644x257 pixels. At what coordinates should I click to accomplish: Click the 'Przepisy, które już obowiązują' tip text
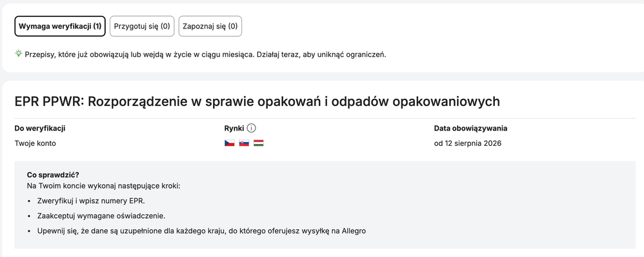(x=205, y=54)
